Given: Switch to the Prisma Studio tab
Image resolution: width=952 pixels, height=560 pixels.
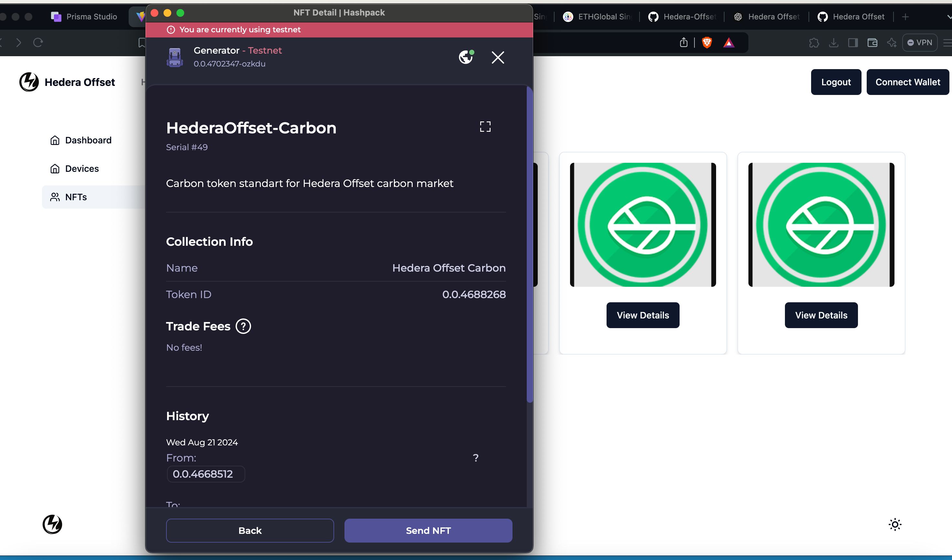Looking at the screenshot, I should pos(84,16).
